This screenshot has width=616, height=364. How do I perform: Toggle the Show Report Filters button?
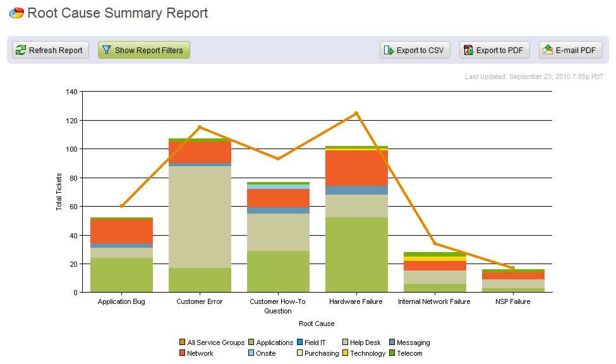(144, 50)
